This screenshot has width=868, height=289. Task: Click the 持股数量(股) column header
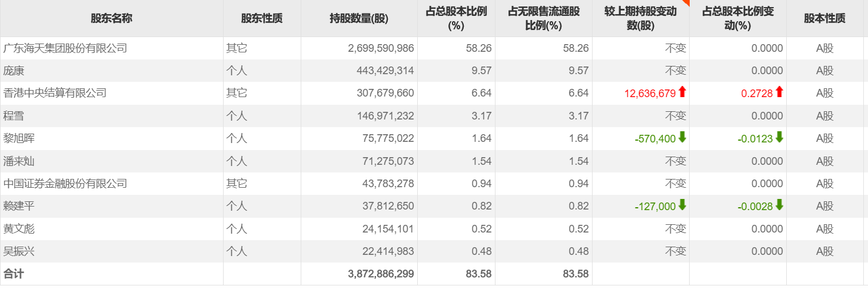358,18
